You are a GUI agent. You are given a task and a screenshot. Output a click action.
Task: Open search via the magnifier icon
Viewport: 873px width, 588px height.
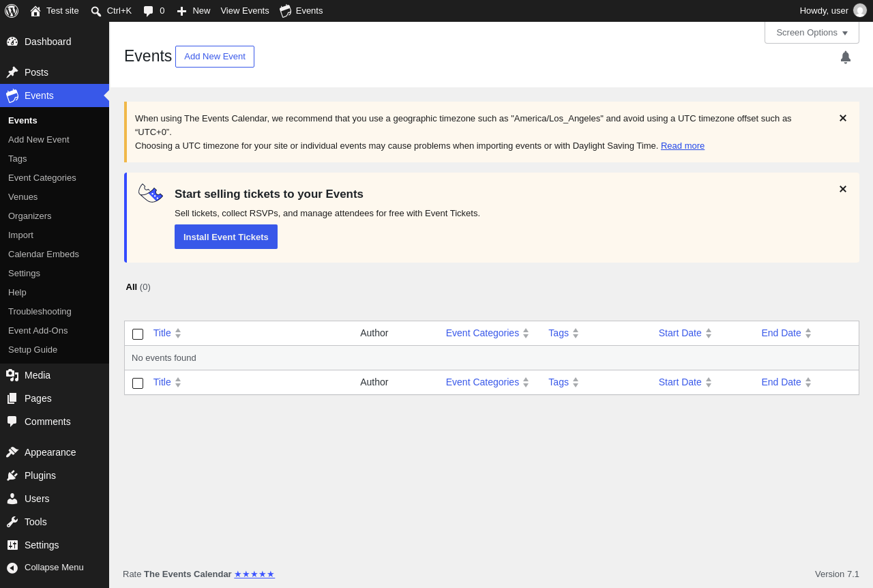pyautogui.click(x=96, y=11)
